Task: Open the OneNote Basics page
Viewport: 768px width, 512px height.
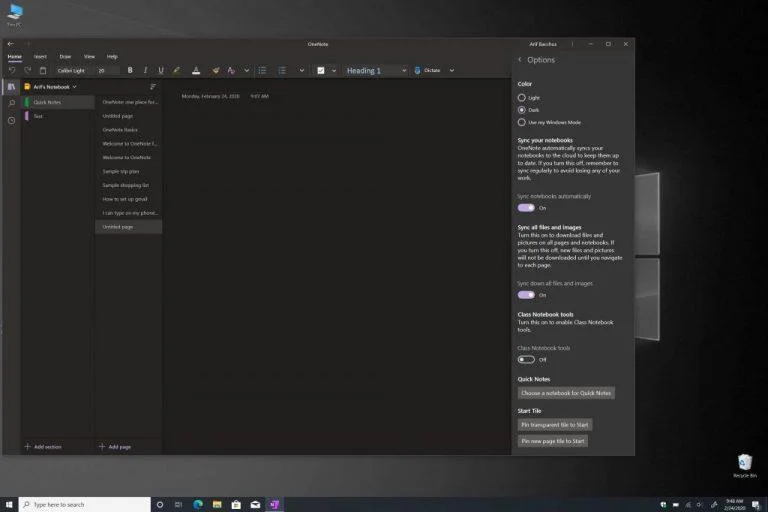Action: 128,130
